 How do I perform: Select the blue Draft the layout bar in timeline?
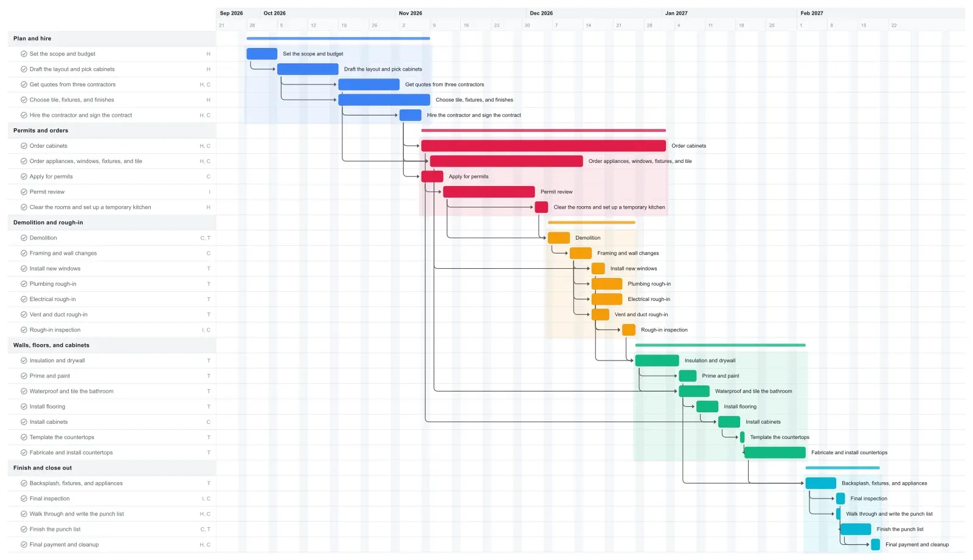[x=308, y=69]
